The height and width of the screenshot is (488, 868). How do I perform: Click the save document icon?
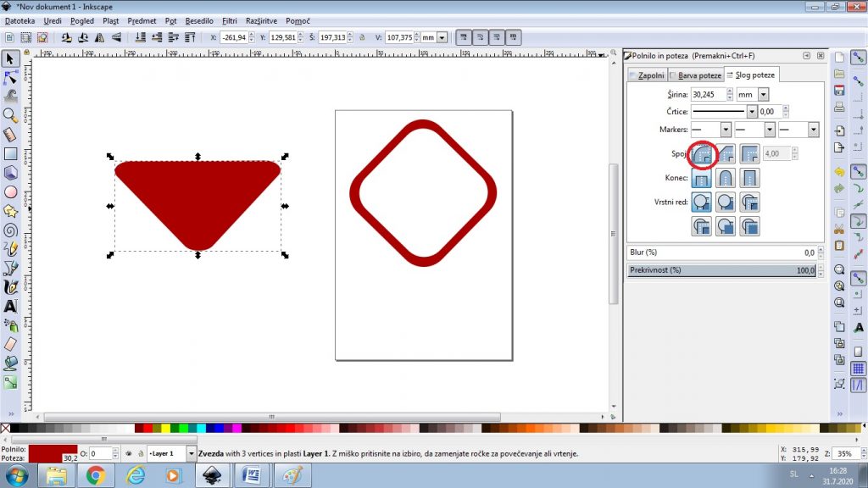tap(839, 90)
